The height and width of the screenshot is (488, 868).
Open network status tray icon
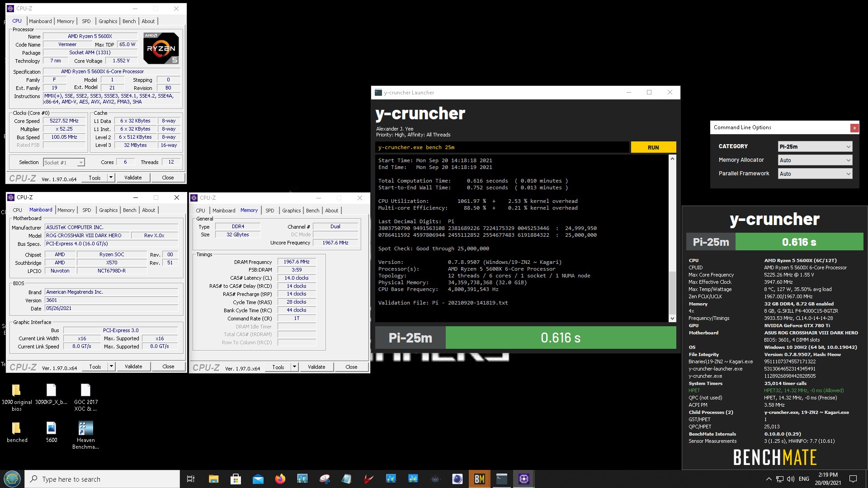(x=780, y=479)
